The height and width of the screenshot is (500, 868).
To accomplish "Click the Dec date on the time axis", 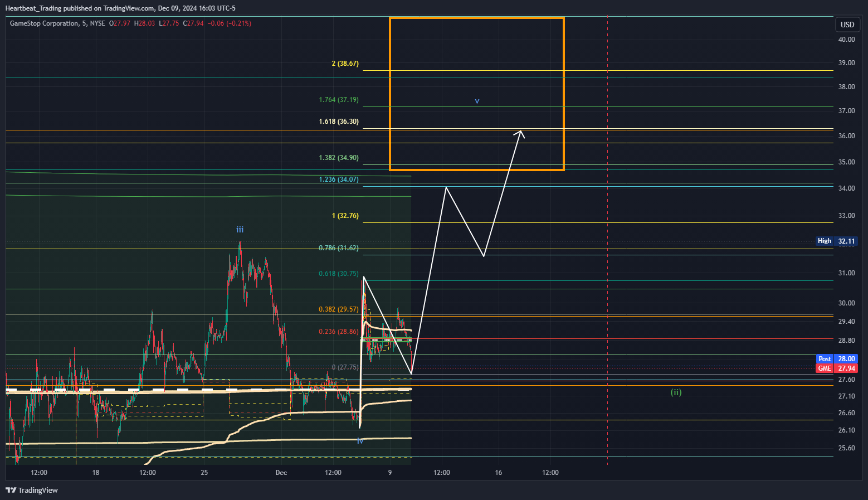I will coord(281,473).
